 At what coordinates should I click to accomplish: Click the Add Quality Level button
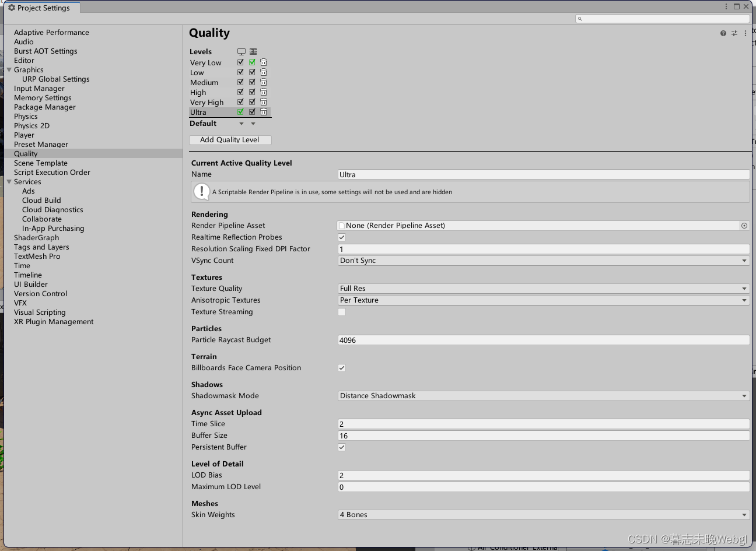(x=230, y=140)
